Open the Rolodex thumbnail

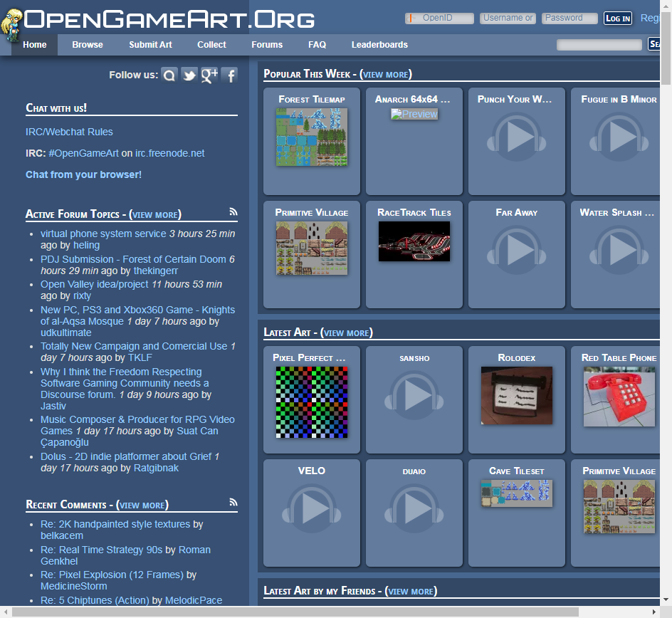click(516, 396)
